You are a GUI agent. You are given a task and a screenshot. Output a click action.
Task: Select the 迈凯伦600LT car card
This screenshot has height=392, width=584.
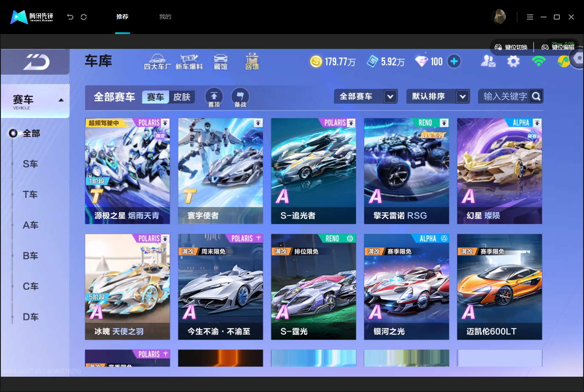point(500,287)
